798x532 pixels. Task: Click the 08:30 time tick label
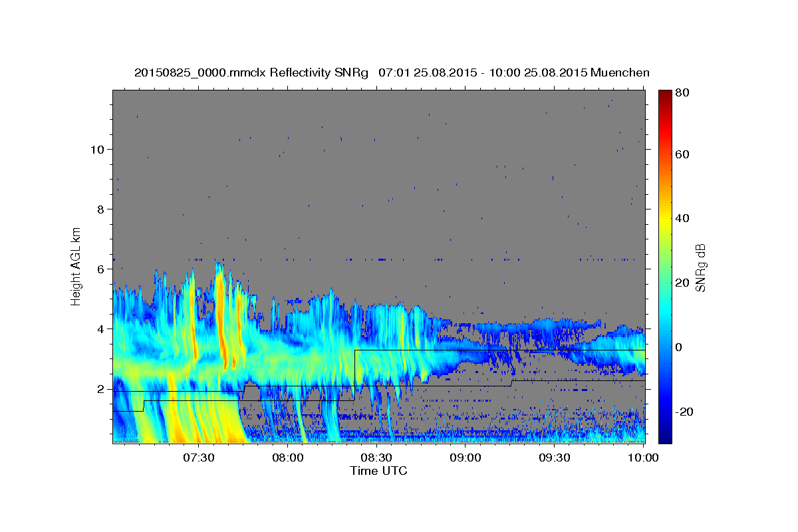coord(377,458)
